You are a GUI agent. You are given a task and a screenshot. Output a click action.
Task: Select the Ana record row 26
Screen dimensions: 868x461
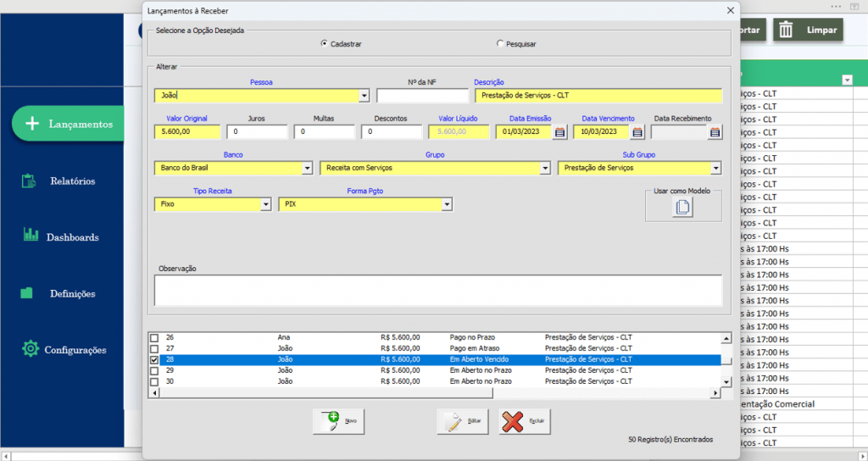(x=435, y=337)
